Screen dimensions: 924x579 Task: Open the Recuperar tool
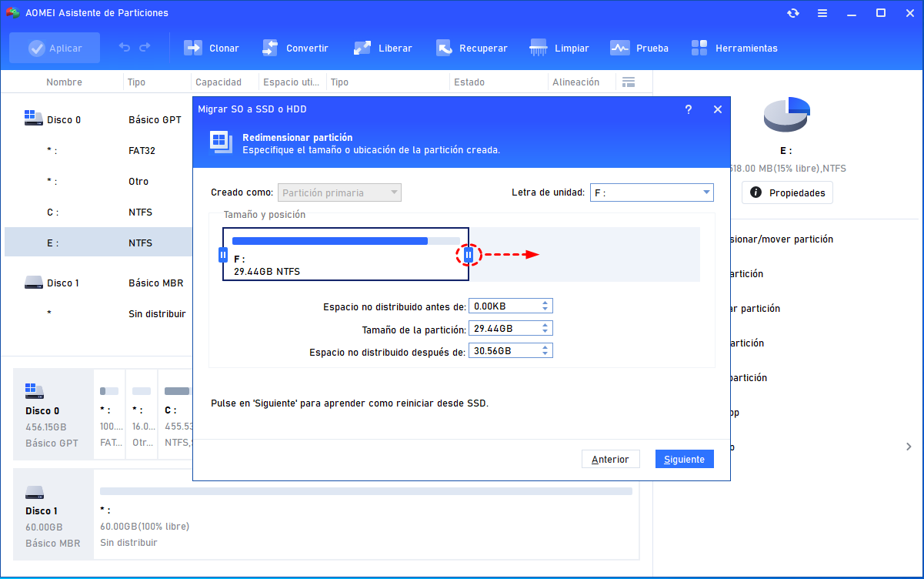click(x=472, y=48)
